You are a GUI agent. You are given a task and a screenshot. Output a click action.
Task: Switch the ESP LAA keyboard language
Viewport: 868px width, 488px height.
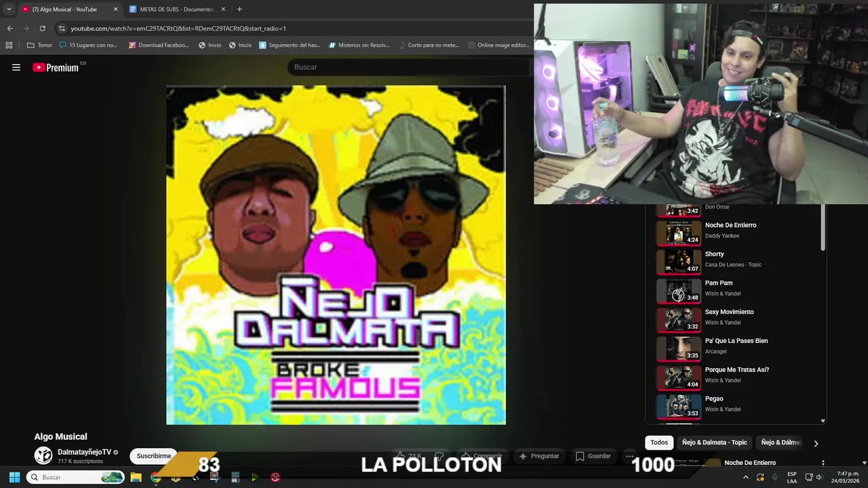coord(792,477)
